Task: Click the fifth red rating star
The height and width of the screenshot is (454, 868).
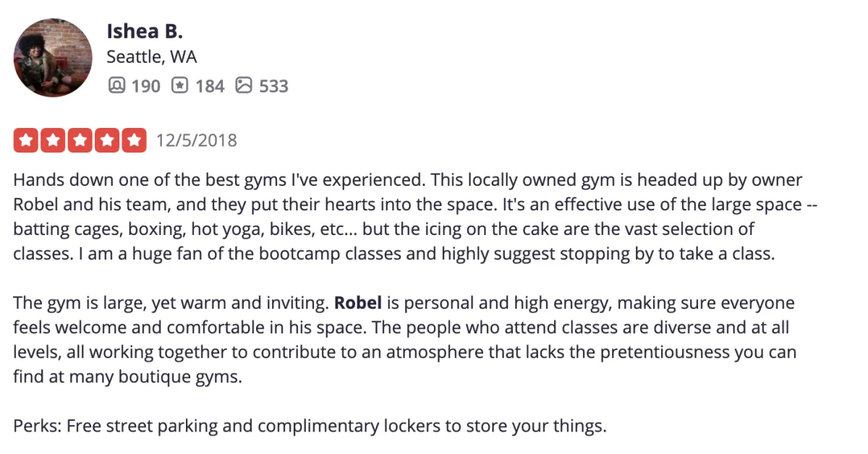Action: [134, 140]
